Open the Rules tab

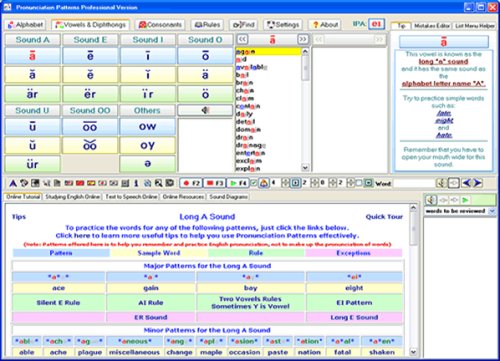coord(207,25)
